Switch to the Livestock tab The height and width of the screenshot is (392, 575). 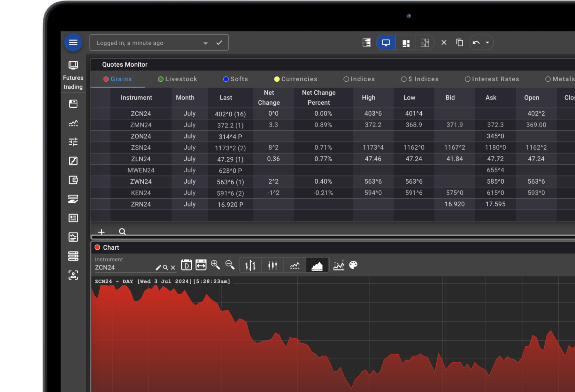(178, 79)
